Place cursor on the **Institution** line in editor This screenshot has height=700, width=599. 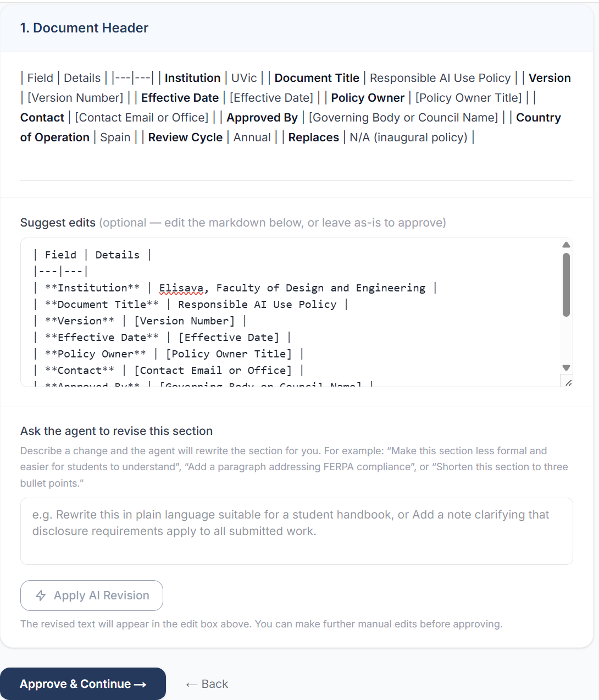click(x=235, y=288)
